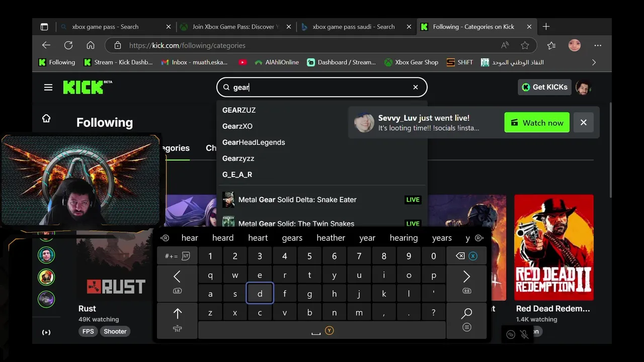Image resolution: width=644 pixels, height=362 pixels.
Task: Open Metal Gear Solid Delta: Snake Eater
Action: 322,200
